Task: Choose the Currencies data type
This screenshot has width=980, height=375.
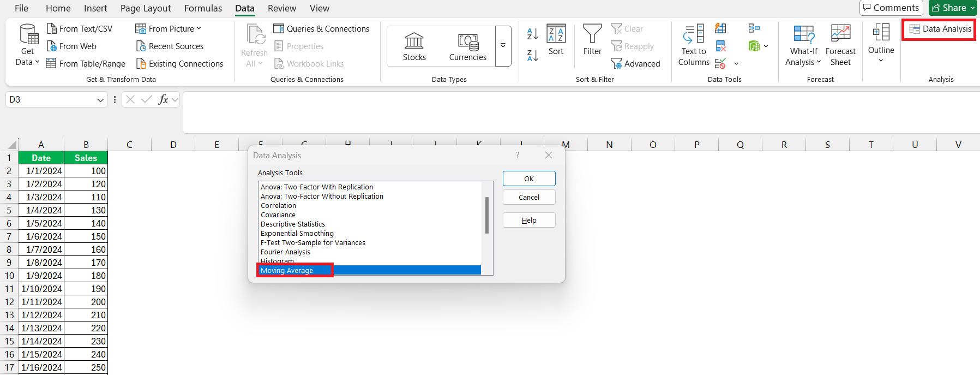Action: coord(467,46)
